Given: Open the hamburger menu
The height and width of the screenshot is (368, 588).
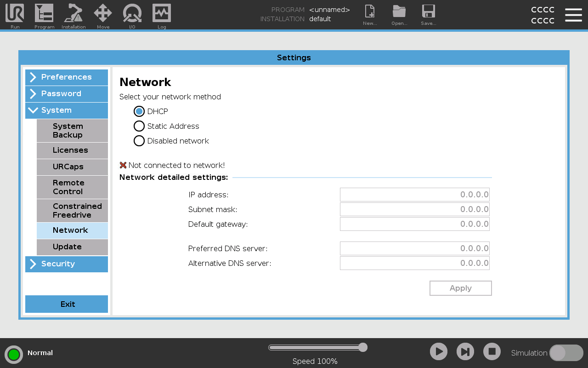Looking at the screenshot, I should pyautogui.click(x=573, y=15).
